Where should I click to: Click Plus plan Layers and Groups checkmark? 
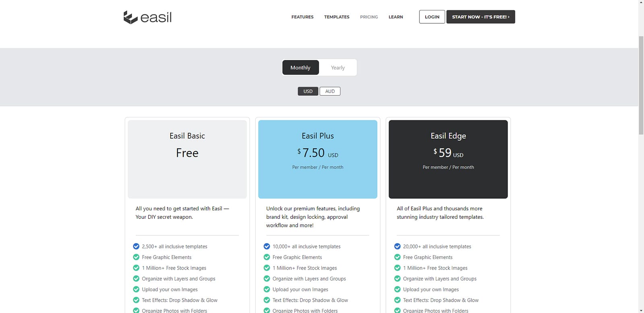[x=266, y=278]
